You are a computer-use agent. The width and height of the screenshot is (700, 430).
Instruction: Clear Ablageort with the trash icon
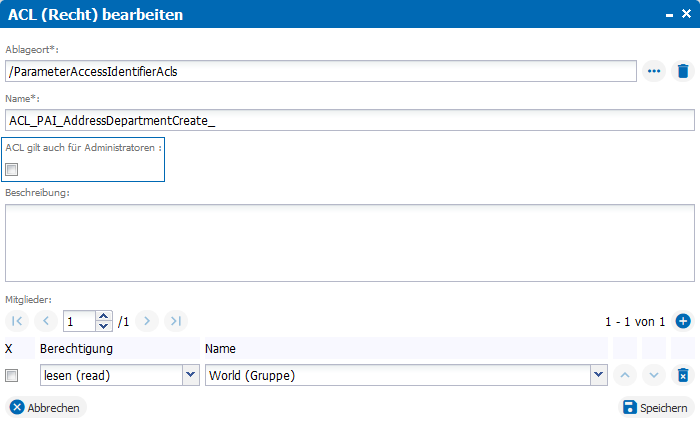[x=683, y=71]
